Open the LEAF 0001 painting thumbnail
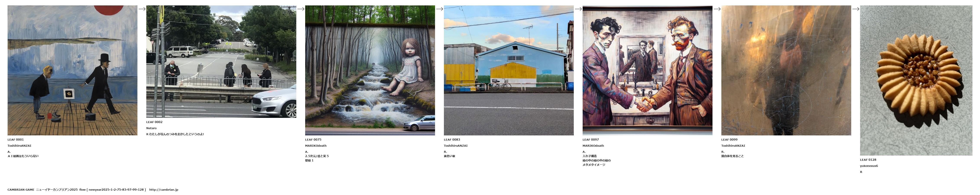 tap(72, 70)
